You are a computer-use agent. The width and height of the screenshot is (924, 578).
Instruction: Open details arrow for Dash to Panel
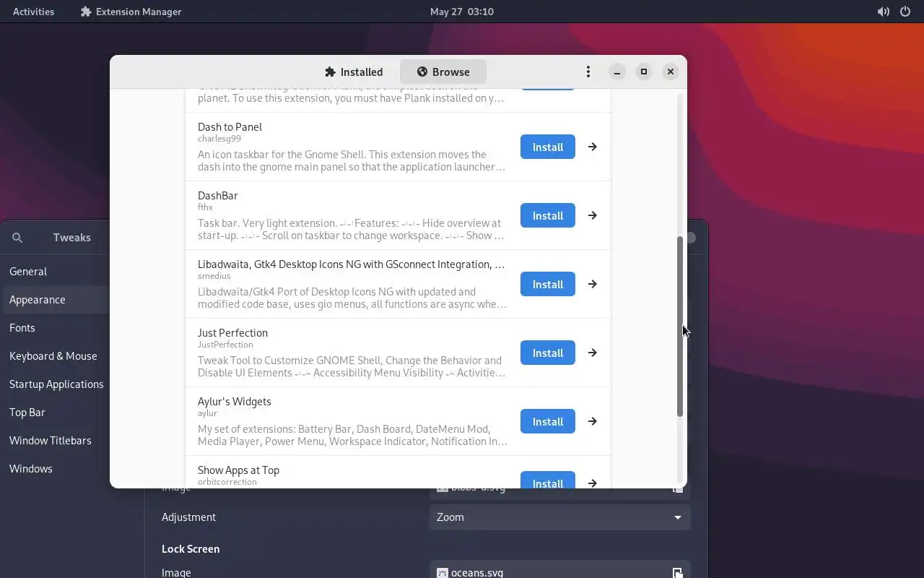tap(592, 147)
